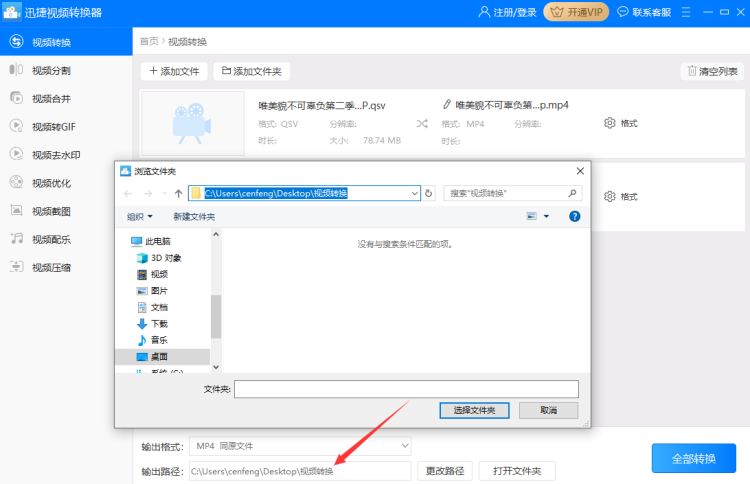Click the shuffle convert arrows icon
Screen dimensions: 750x484
(x=422, y=124)
